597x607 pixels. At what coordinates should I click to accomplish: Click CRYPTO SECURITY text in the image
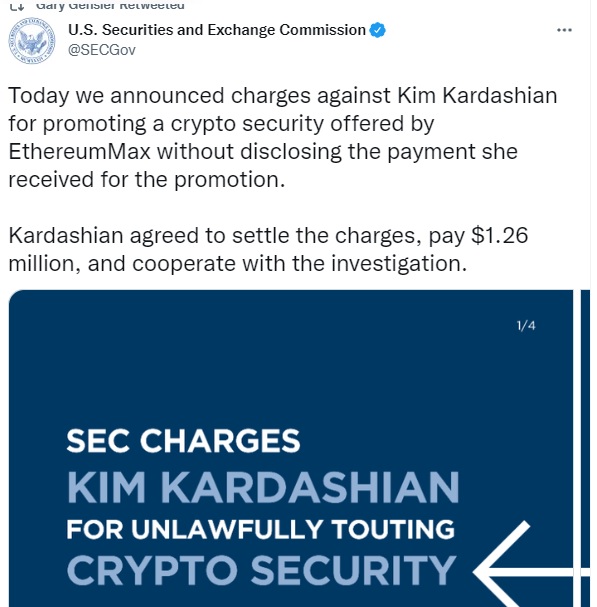tap(262, 570)
